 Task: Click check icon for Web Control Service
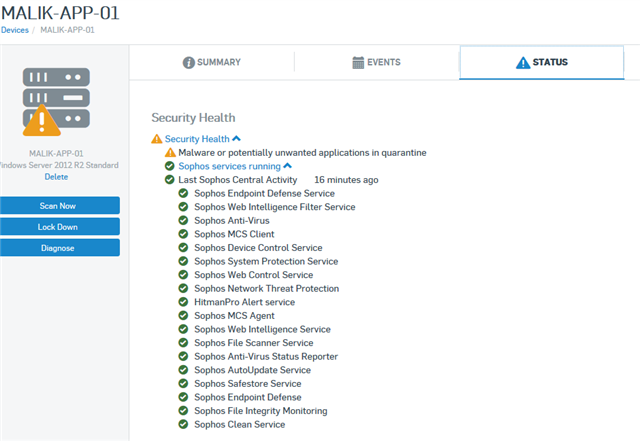(x=183, y=275)
